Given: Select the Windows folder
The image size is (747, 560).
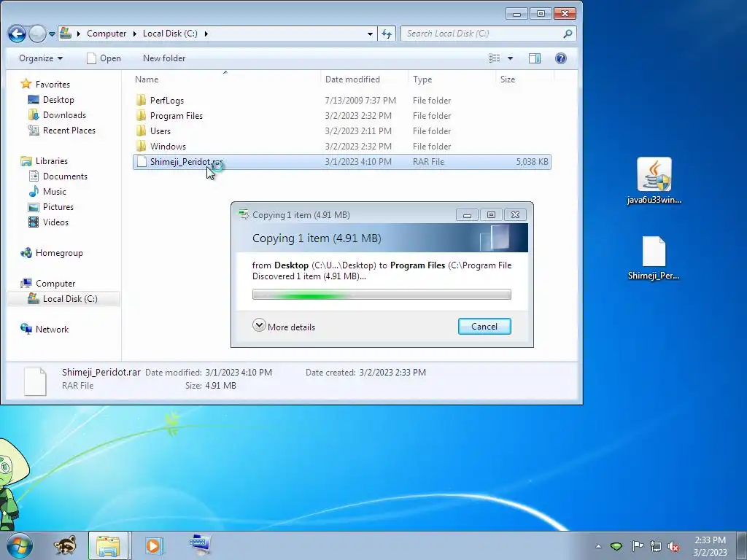Looking at the screenshot, I should pyautogui.click(x=341, y=146).
